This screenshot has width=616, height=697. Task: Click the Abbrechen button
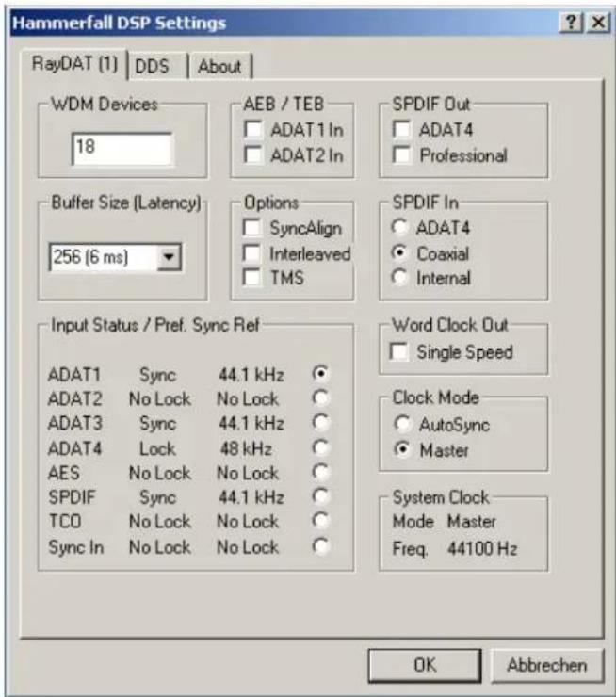[x=547, y=665]
